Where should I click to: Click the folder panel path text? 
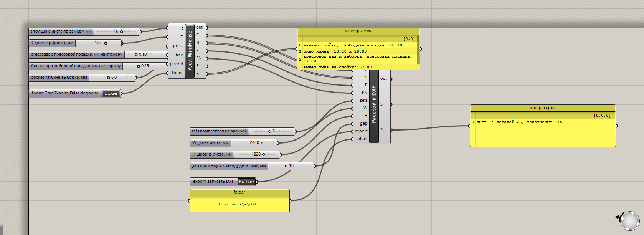(x=238, y=204)
